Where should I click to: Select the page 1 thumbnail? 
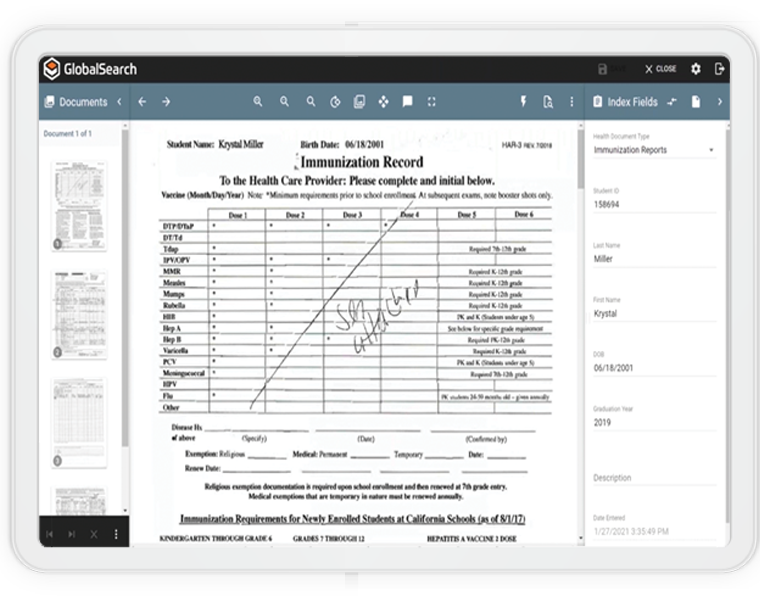[79, 206]
